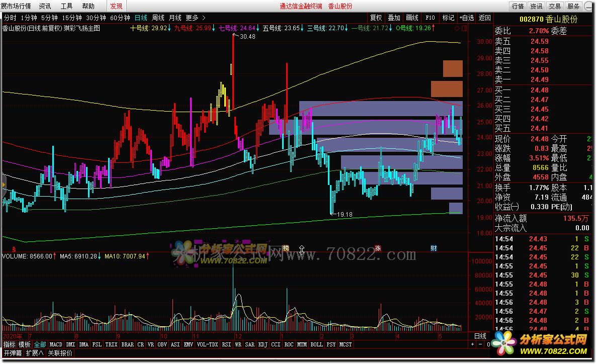597x364 pixels.
Task: Choose the KDJ indicator
Action: coord(263,344)
